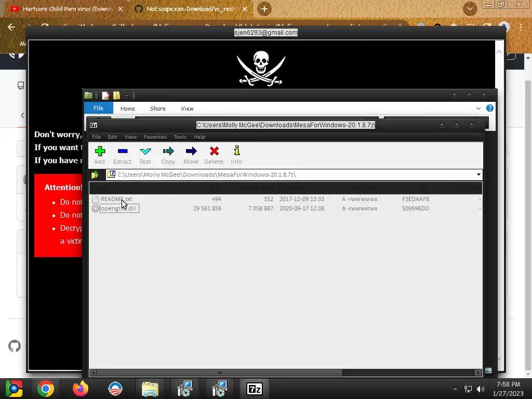Open the 7-Zip Edit menu
The image size is (532, 399).
click(113, 137)
